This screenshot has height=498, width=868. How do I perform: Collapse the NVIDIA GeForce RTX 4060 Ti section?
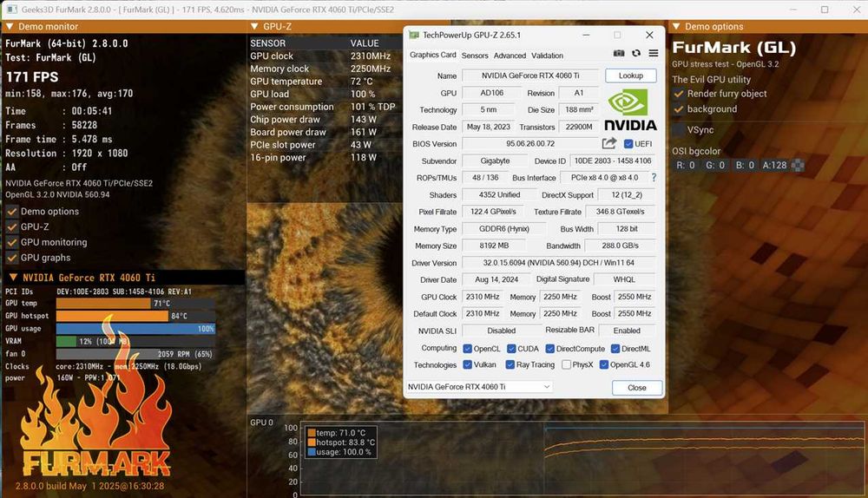point(13,278)
